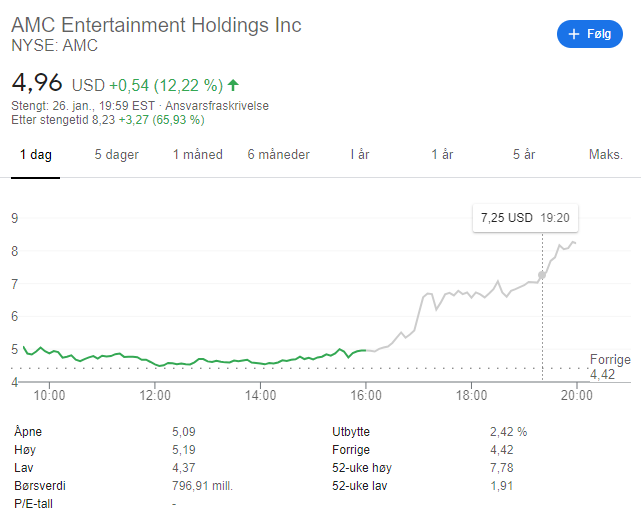This screenshot has width=641, height=521.
Task: Select the 5 år tab
Action: 524,155
